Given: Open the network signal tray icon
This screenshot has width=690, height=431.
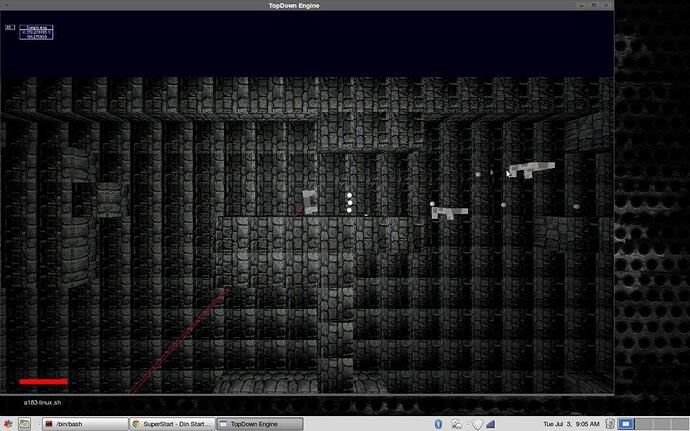Looking at the screenshot, I should [x=491, y=424].
